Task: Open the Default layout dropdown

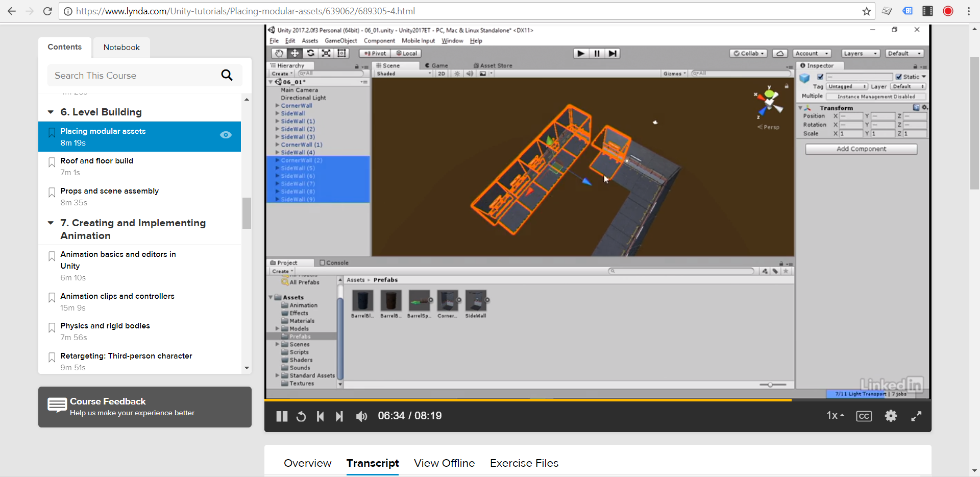Action: click(x=905, y=53)
